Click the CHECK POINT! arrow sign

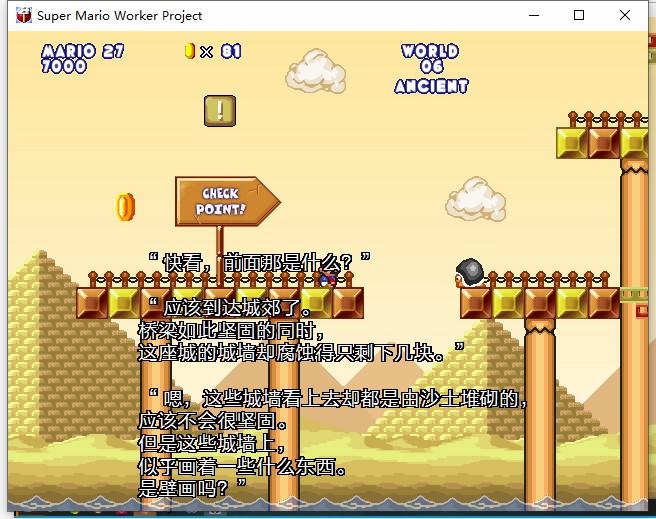(x=228, y=201)
